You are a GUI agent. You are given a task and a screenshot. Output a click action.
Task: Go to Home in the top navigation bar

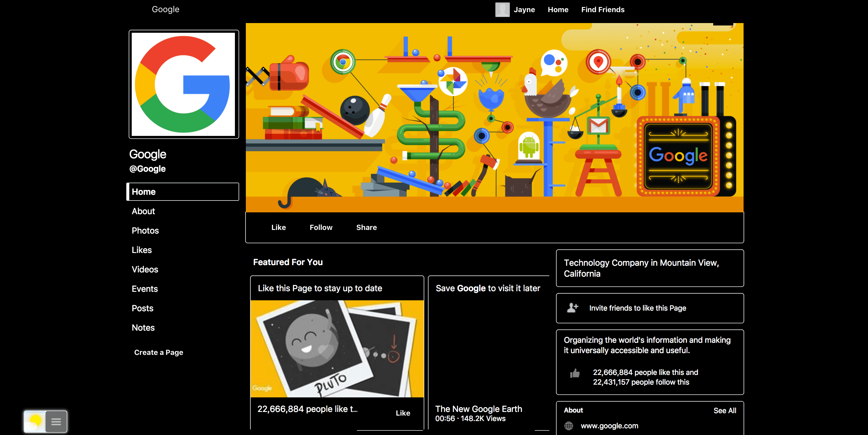click(558, 9)
